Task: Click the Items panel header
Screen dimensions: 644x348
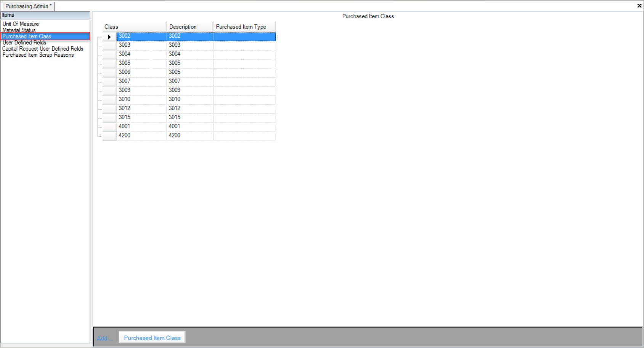Action: [45, 15]
